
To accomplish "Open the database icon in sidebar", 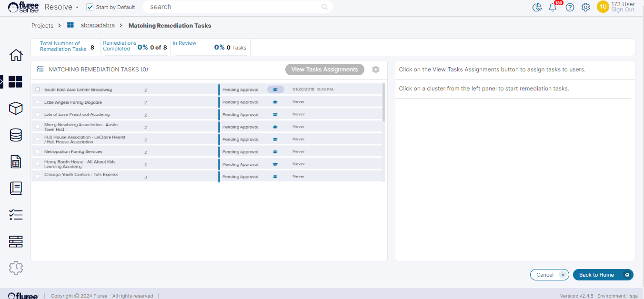I will click(x=16, y=135).
